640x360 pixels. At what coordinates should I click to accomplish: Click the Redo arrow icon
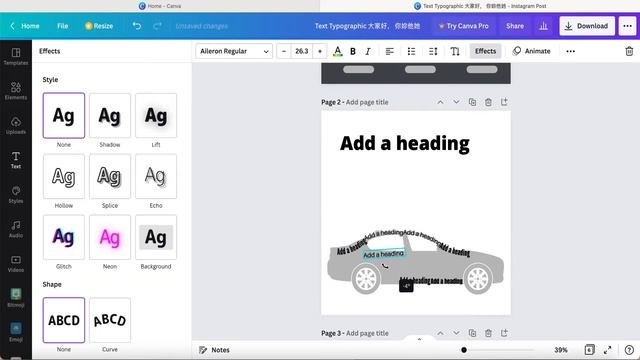(158, 26)
